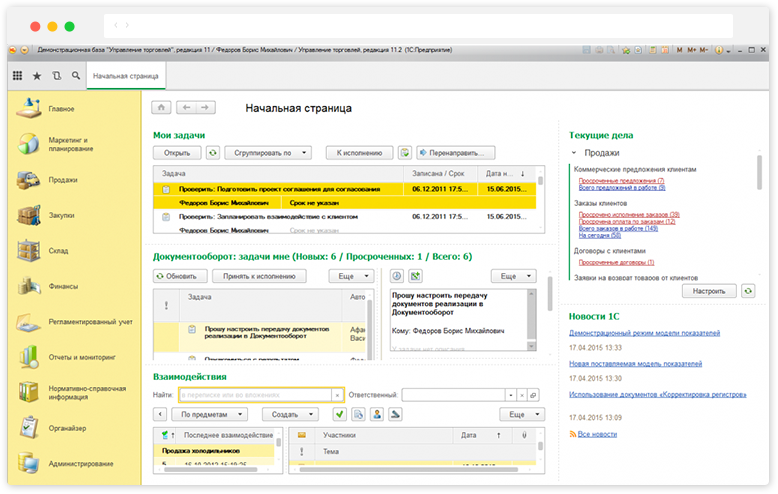Screen dimensions: 778x494
Task: Open Демонстрационный режим модели показателей news
Action: pyautogui.click(x=645, y=333)
